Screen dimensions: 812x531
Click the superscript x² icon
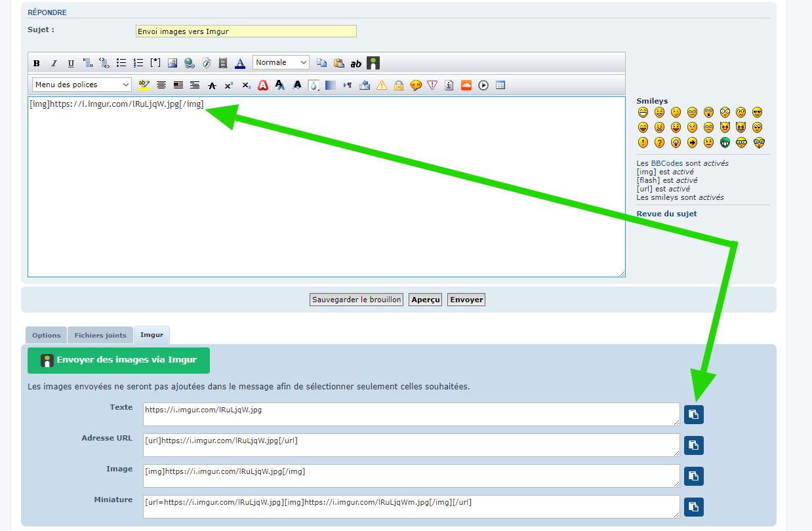click(229, 85)
